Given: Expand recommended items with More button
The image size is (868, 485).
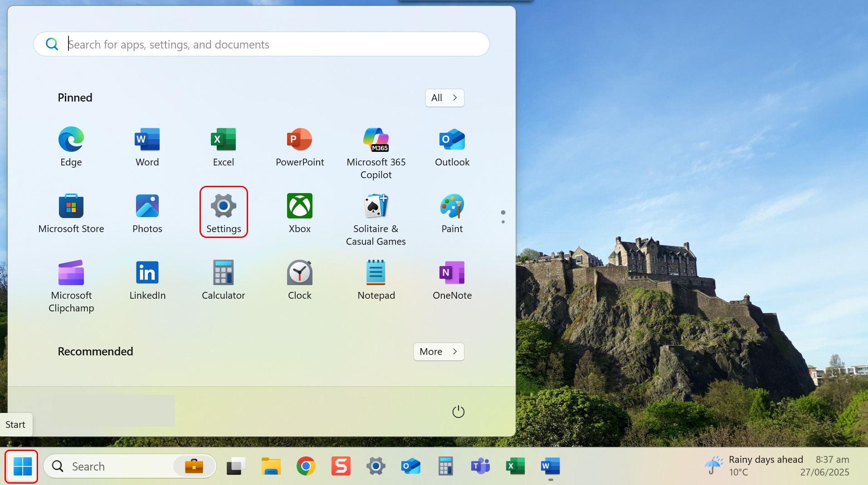Looking at the screenshot, I should click(x=439, y=352).
